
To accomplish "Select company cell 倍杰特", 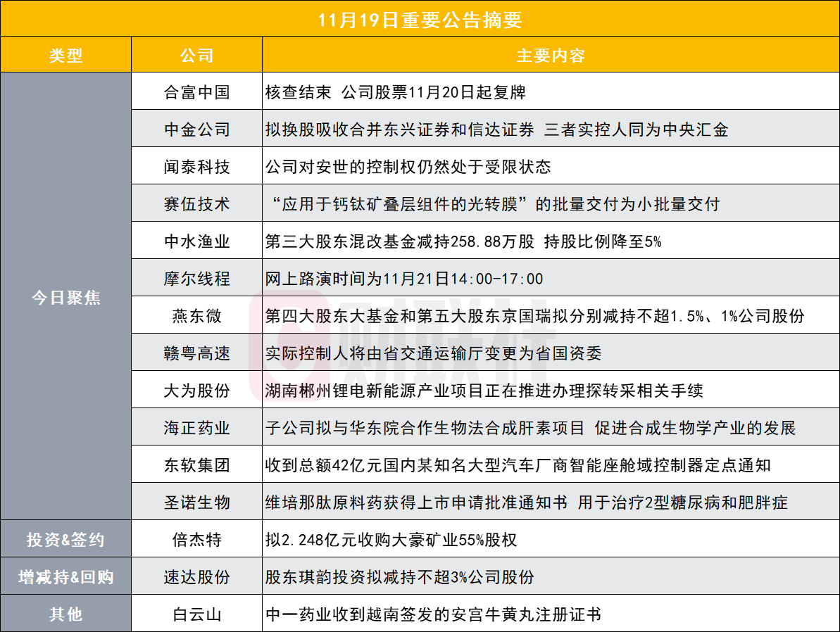I will 196,539.
